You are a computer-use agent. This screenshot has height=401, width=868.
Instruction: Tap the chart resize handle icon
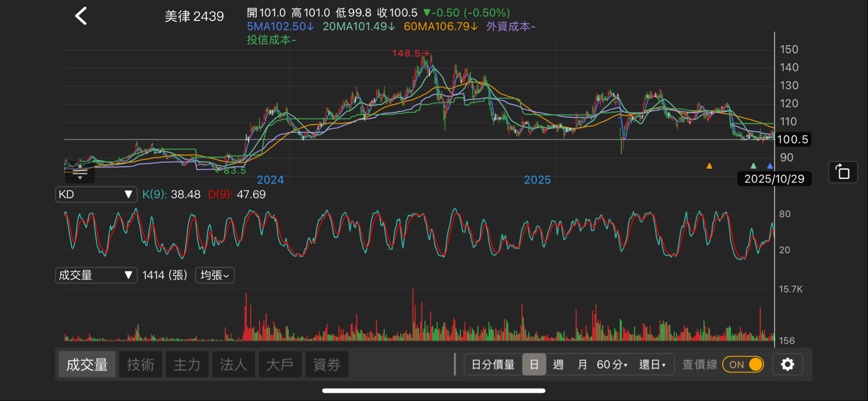[80, 172]
